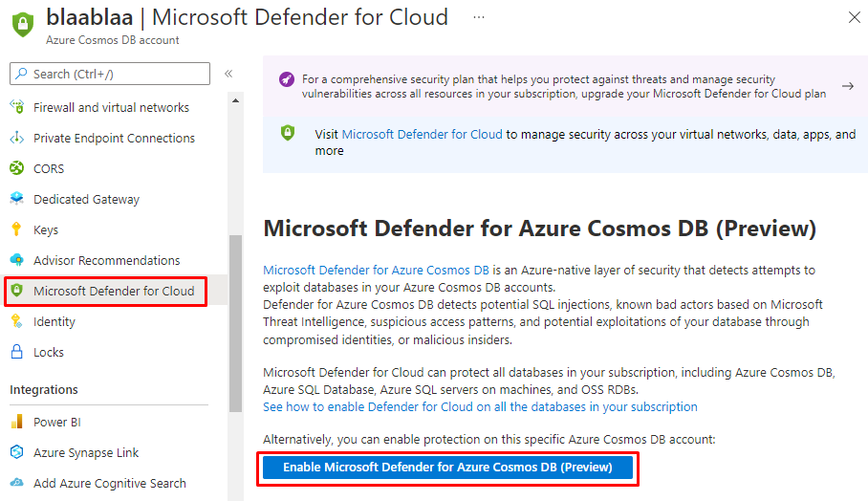Image resolution: width=868 pixels, height=501 pixels.
Task: Collapse the sidebar with double chevron
Action: tap(228, 74)
